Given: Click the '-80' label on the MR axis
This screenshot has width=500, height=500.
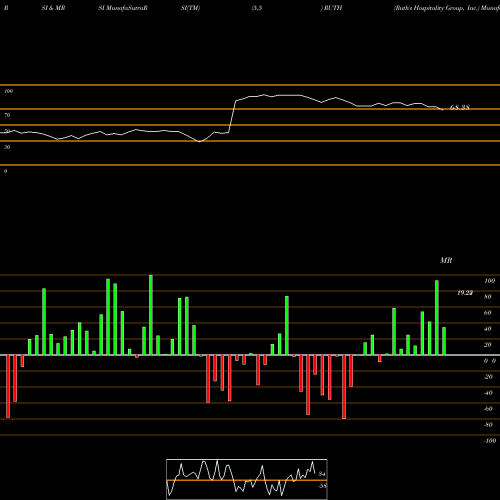Looking at the screenshot, I should [488, 425].
